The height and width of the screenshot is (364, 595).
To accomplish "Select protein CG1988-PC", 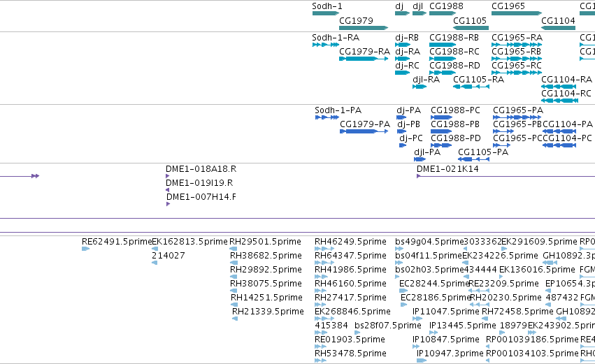I will (x=441, y=117).
